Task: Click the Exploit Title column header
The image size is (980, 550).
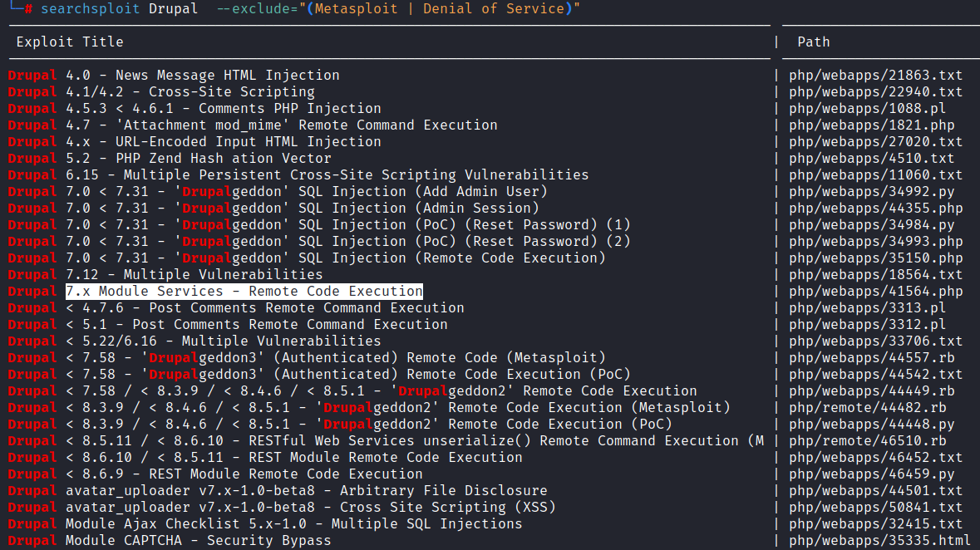Action: point(70,42)
